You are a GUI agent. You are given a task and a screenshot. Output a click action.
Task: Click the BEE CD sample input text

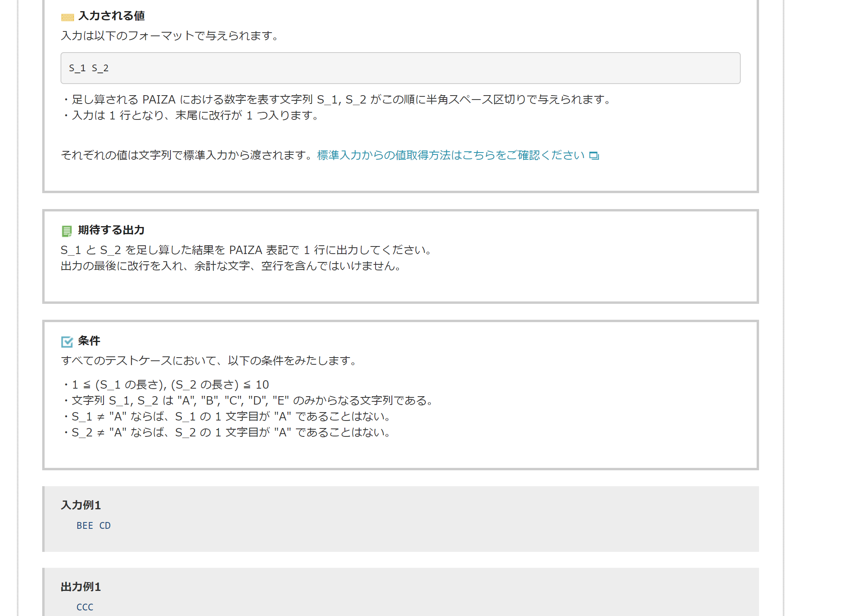pos(94,526)
